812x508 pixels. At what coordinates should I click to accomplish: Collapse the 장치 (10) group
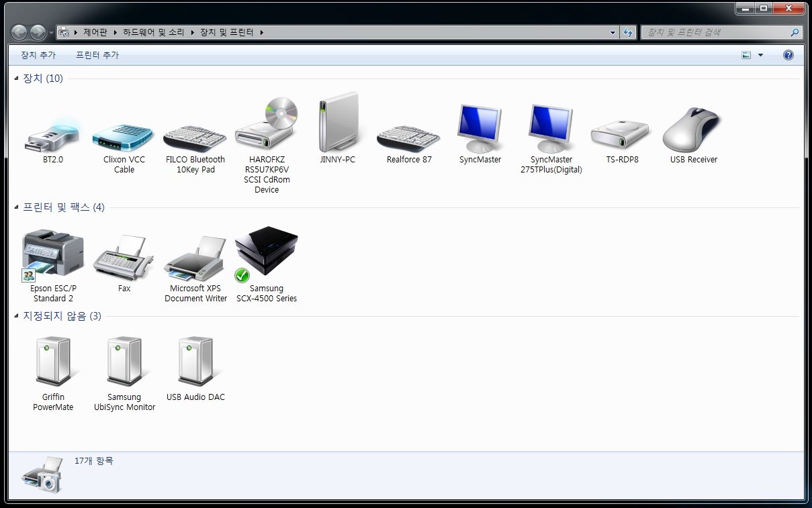point(17,79)
